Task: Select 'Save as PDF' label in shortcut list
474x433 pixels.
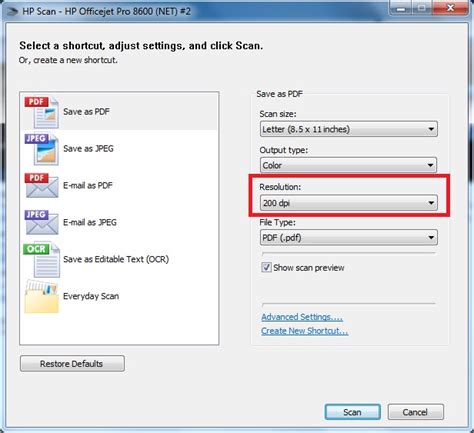Action: coord(86,112)
